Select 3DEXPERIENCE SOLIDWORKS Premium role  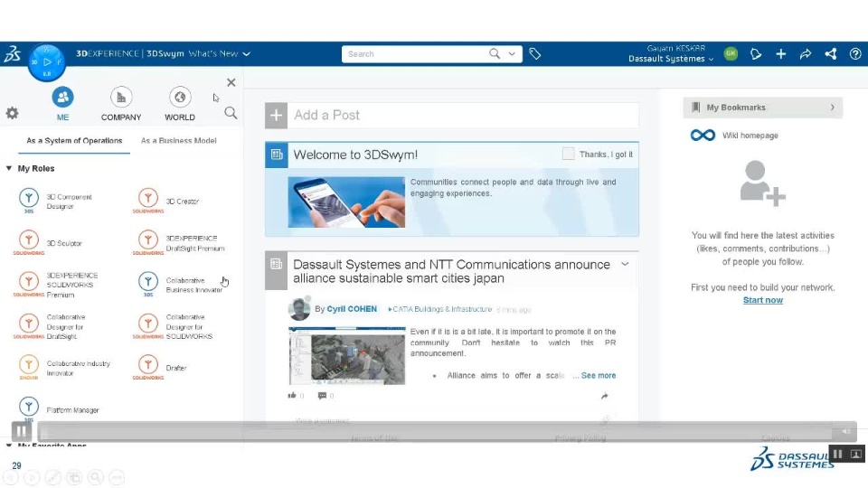pyautogui.click(x=56, y=285)
